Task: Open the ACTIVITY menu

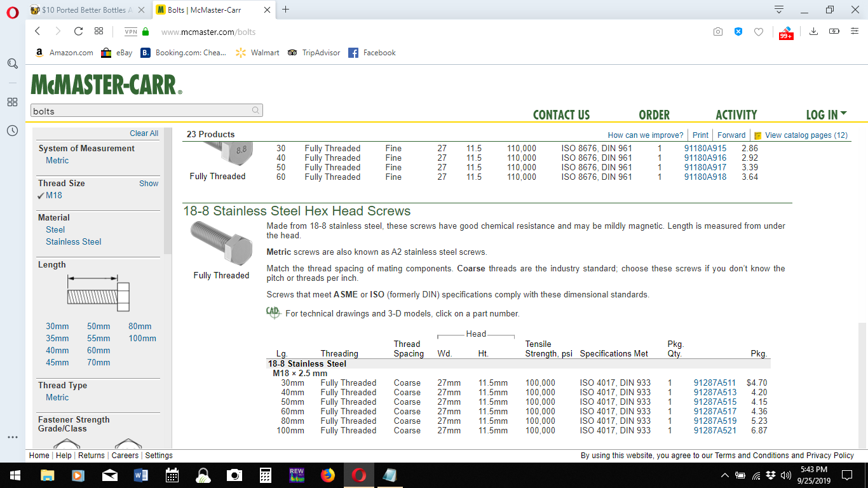Action: pyautogui.click(x=736, y=115)
